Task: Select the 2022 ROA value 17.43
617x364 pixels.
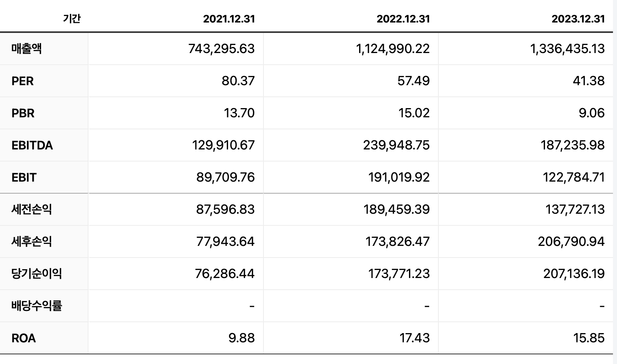Action: (415, 338)
